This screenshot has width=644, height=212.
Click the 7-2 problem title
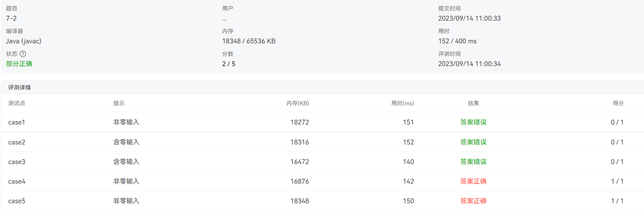point(11,18)
